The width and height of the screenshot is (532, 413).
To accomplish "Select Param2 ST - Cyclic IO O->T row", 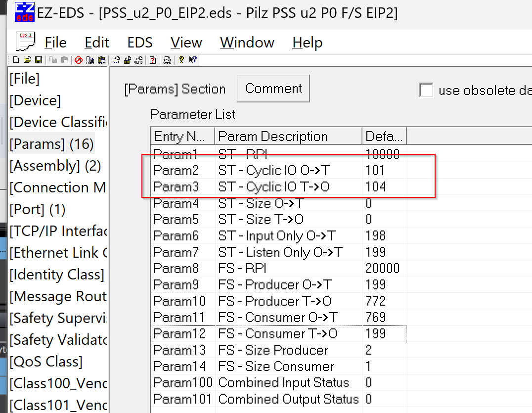I will [279, 170].
